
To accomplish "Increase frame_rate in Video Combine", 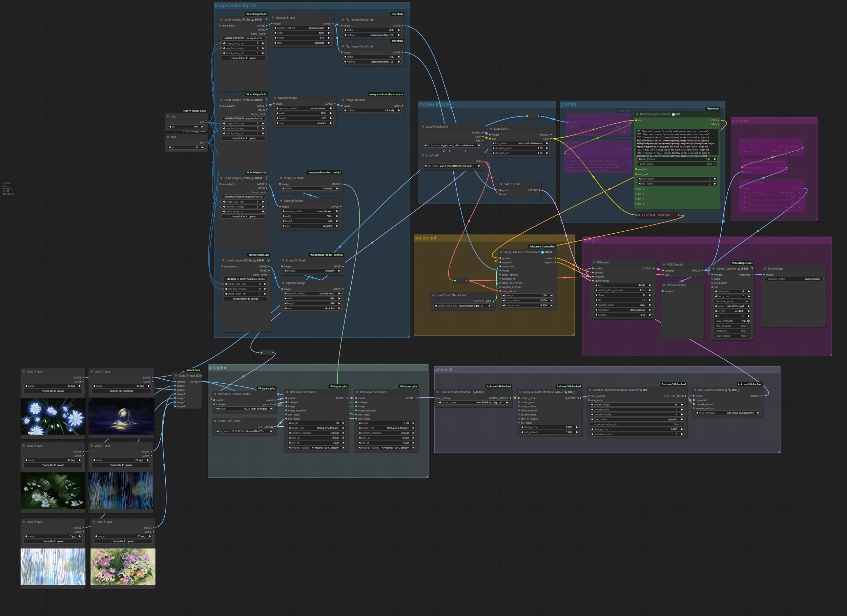I will (x=749, y=291).
